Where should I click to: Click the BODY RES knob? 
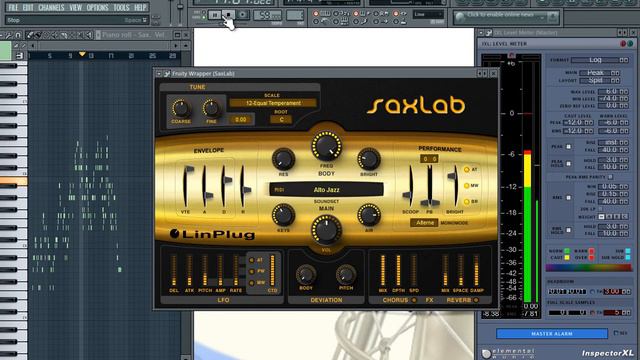click(283, 159)
